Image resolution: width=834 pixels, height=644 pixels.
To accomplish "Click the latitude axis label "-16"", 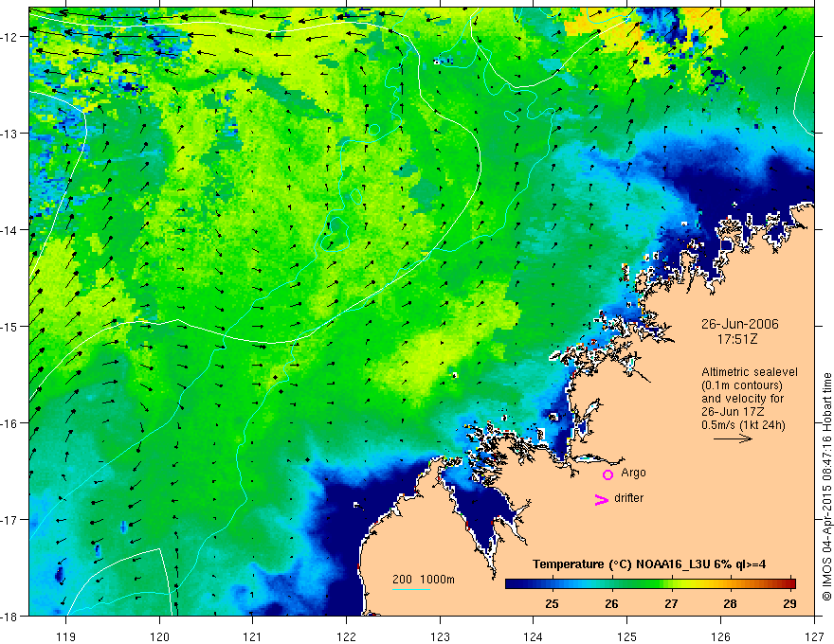I will [9, 423].
